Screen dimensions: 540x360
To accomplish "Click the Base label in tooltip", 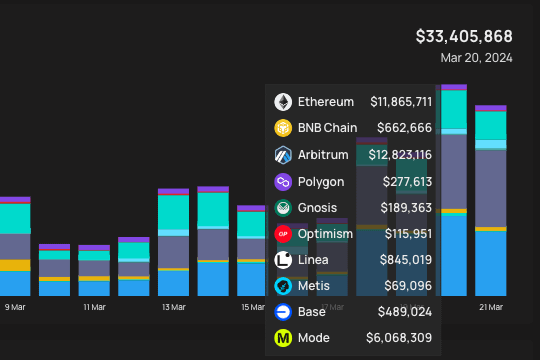I will pos(312,312).
